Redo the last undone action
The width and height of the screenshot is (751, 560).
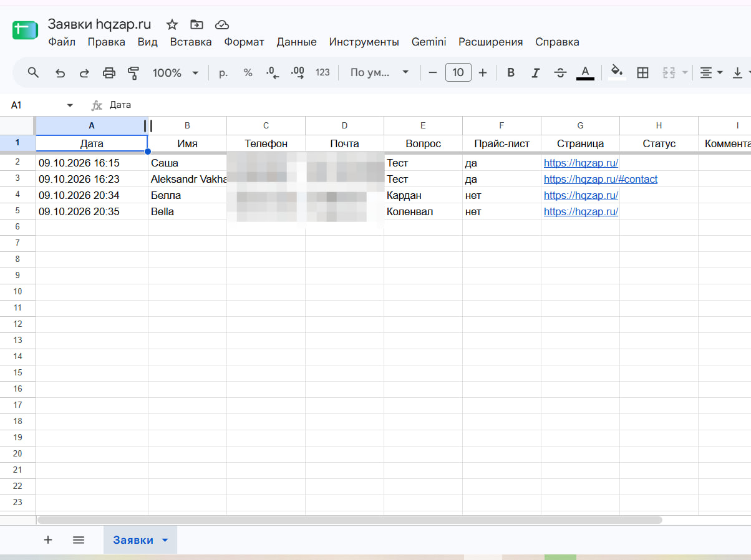(x=84, y=73)
